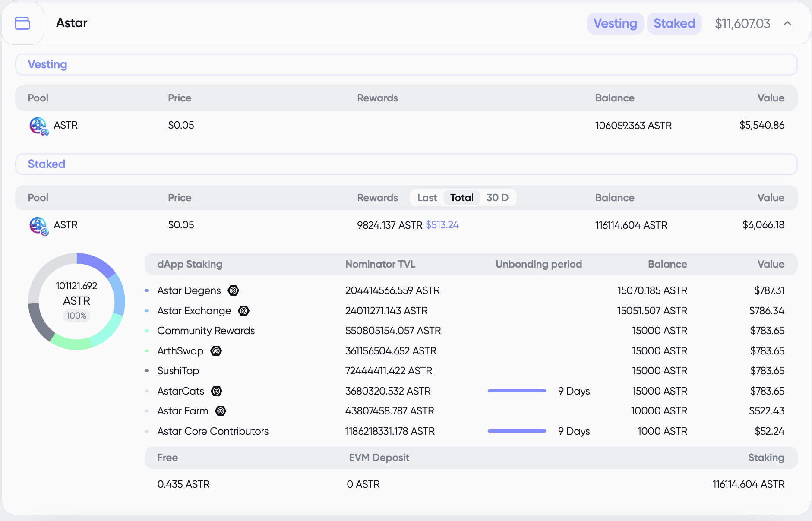
Task: Click the $513.24 rewards value link
Action: pyautogui.click(x=442, y=225)
